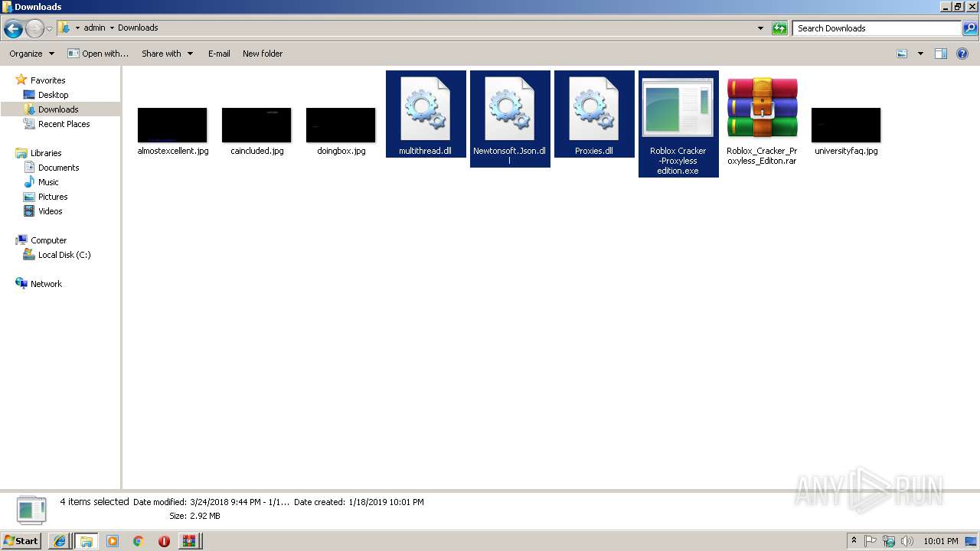This screenshot has width=980, height=551.
Task: Open the Help question mark icon
Action: pyautogui.click(x=962, y=54)
